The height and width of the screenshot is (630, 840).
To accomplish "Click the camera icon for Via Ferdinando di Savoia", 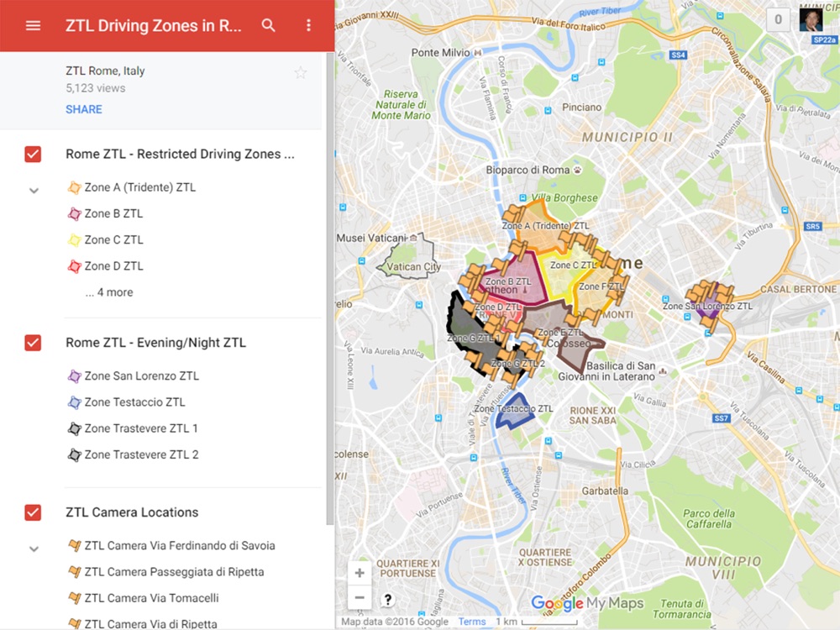I will pyautogui.click(x=75, y=545).
